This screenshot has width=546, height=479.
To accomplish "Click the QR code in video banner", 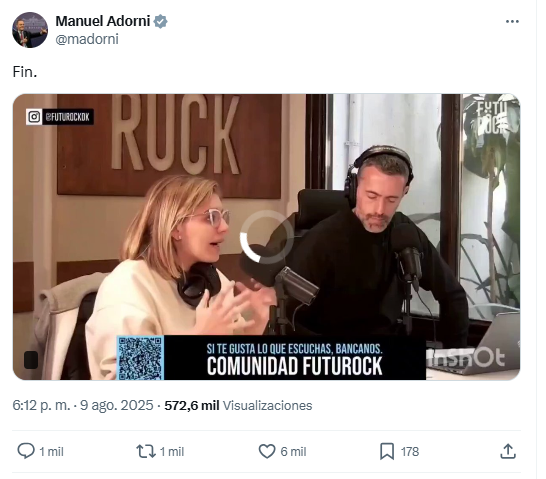I will [x=140, y=358].
